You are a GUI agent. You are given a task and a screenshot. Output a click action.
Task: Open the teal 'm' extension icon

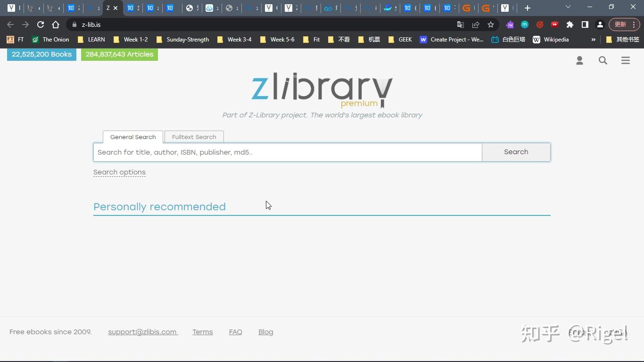pos(525,24)
